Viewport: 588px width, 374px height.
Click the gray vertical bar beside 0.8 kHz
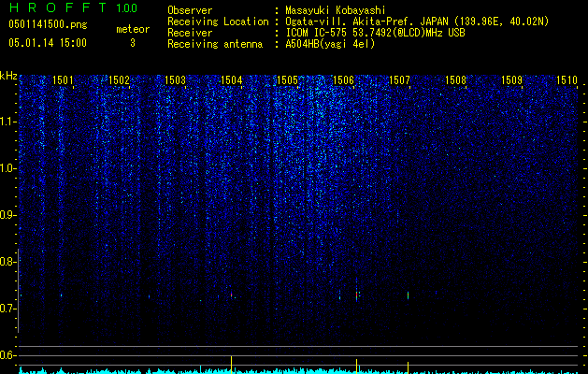tap(18, 291)
